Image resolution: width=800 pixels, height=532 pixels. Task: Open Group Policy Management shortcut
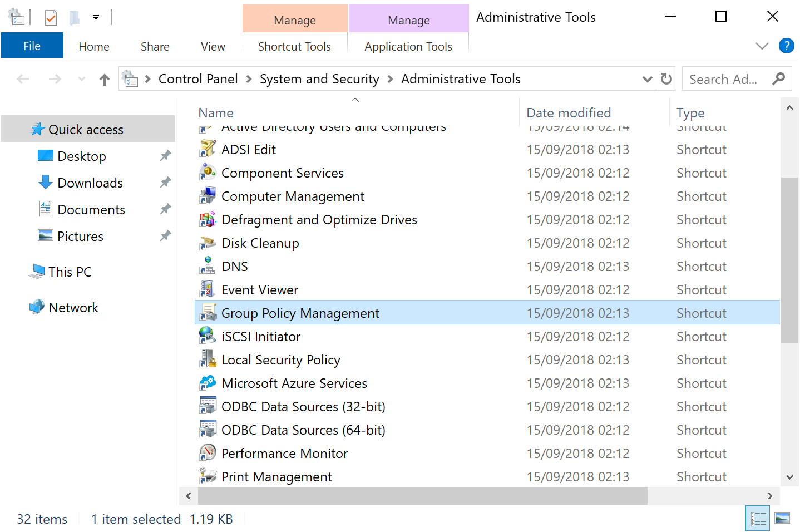(x=300, y=313)
